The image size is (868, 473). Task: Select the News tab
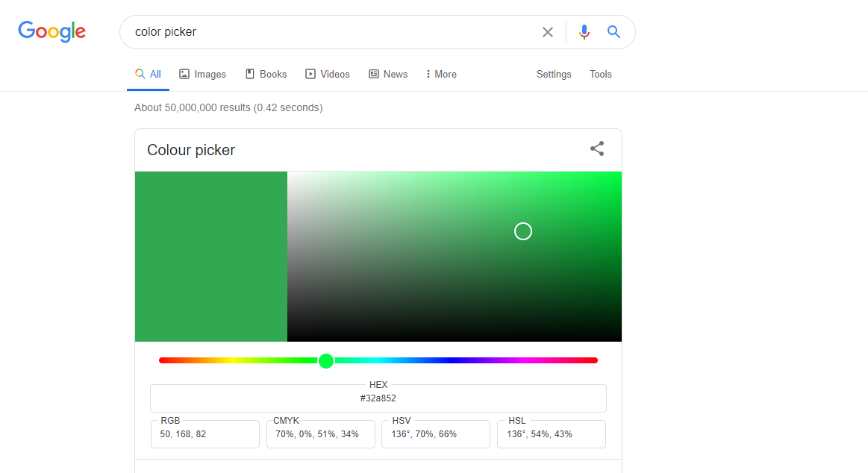pyautogui.click(x=388, y=74)
